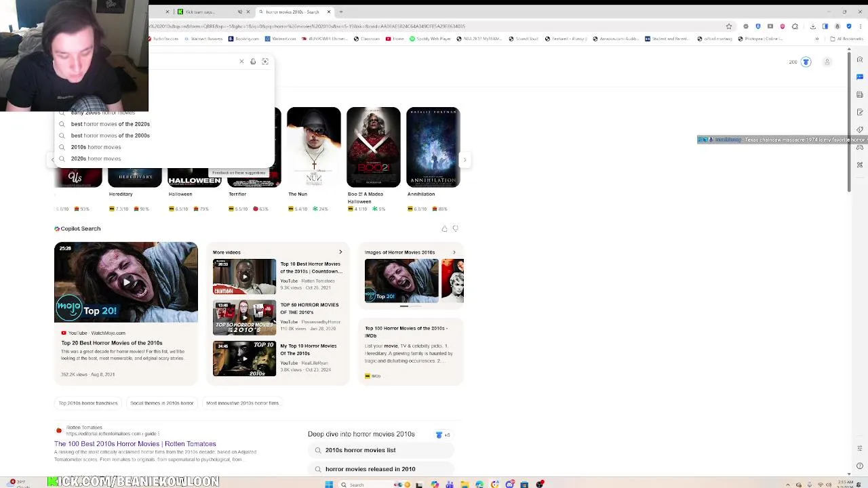Viewport: 868px width, 488px height.
Task: Open the Terrifier movie title
Action: (237, 194)
